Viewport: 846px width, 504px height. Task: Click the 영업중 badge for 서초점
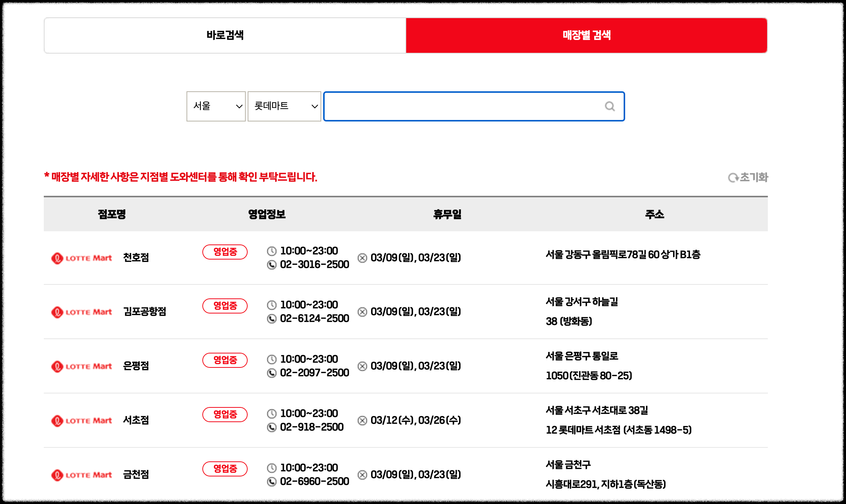click(x=225, y=415)
